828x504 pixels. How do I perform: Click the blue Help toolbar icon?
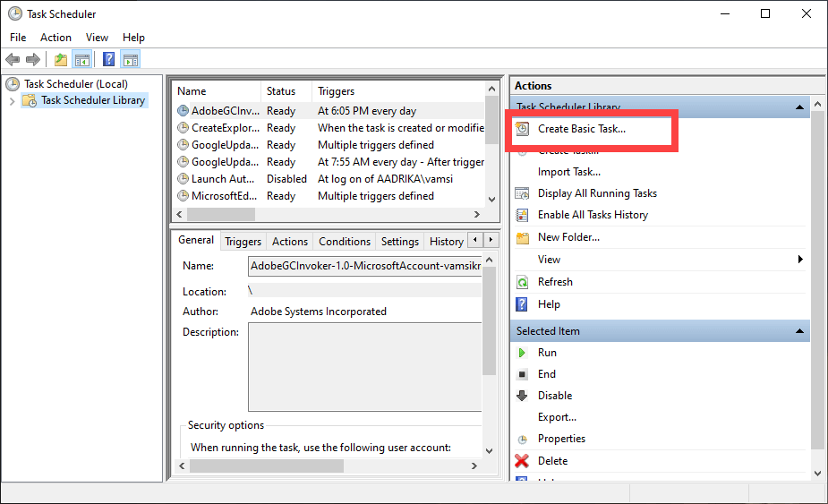[109, 59]
